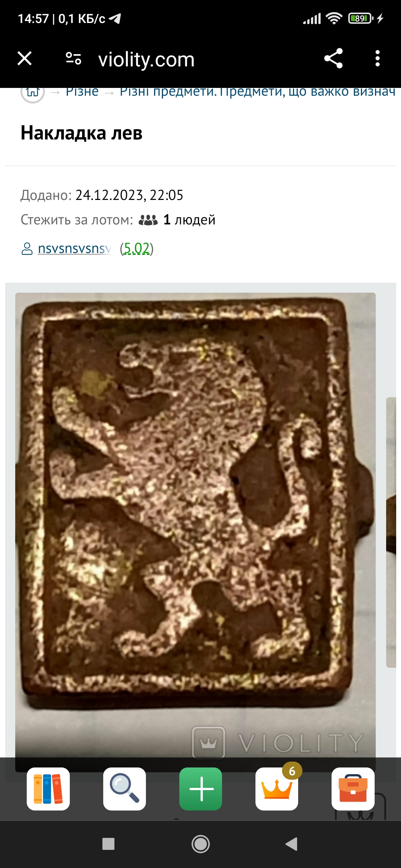
Task: Show next photo at right edge
Action: (393, 532)
